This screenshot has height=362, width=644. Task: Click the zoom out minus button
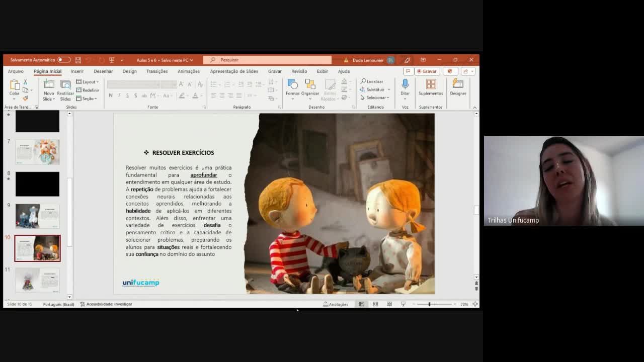tap(414, 304)
